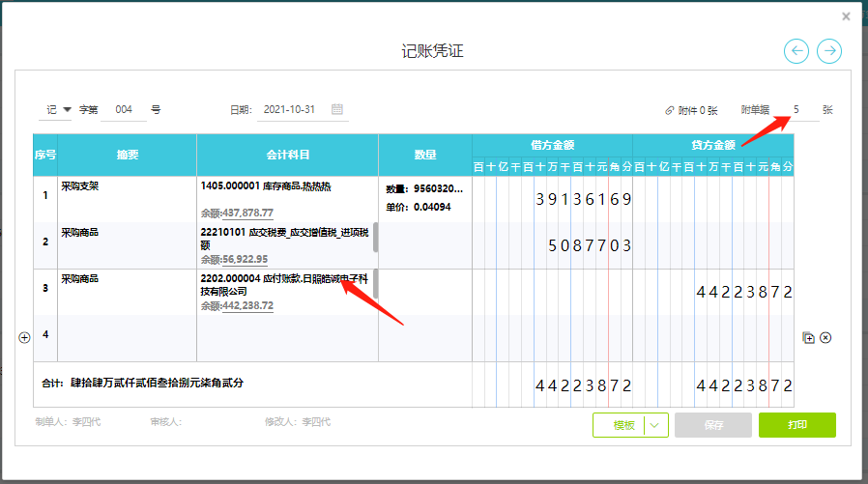Click quantity value 9560320...
Screen dimensions: 868x484
[438, 188]
